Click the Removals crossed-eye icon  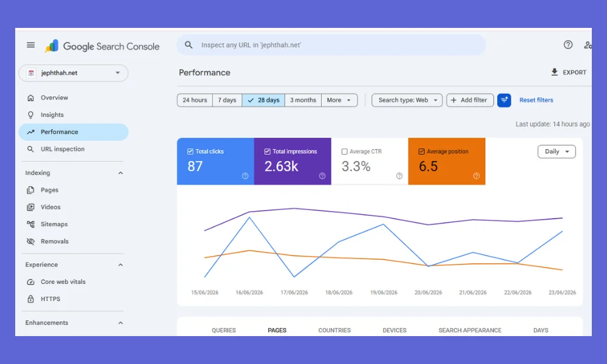pos(30,241)
